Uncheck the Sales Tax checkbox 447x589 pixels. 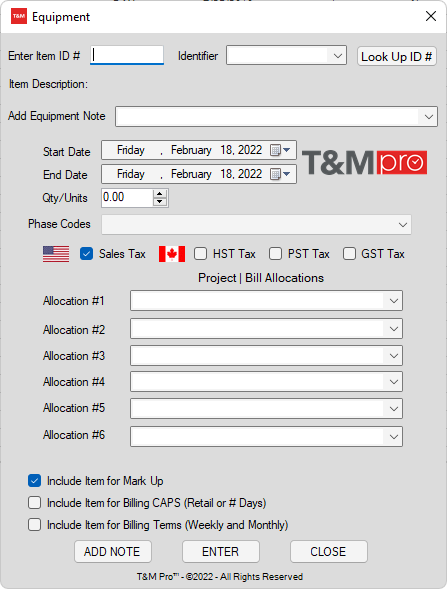[x=86, y=254]
